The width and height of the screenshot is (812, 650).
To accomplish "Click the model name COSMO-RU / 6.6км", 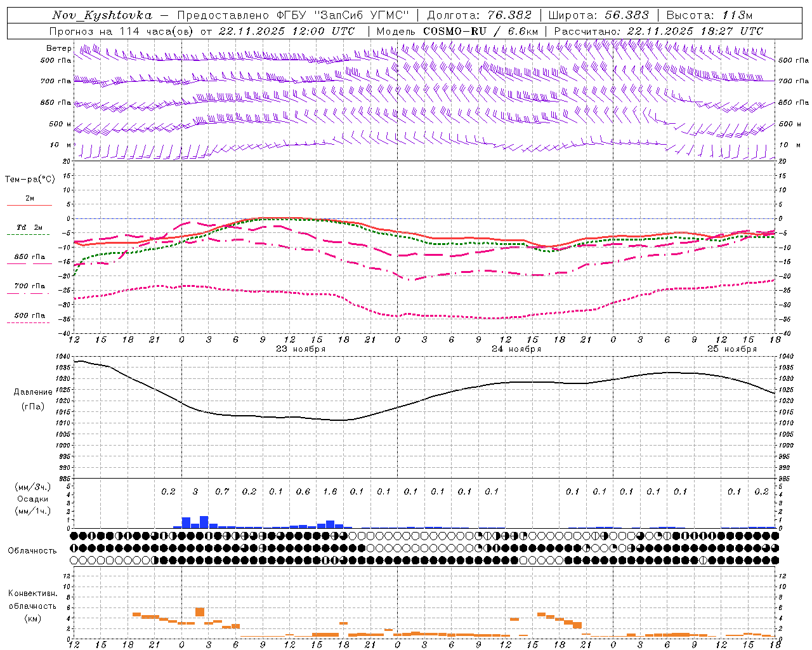I will coord(481,31).
